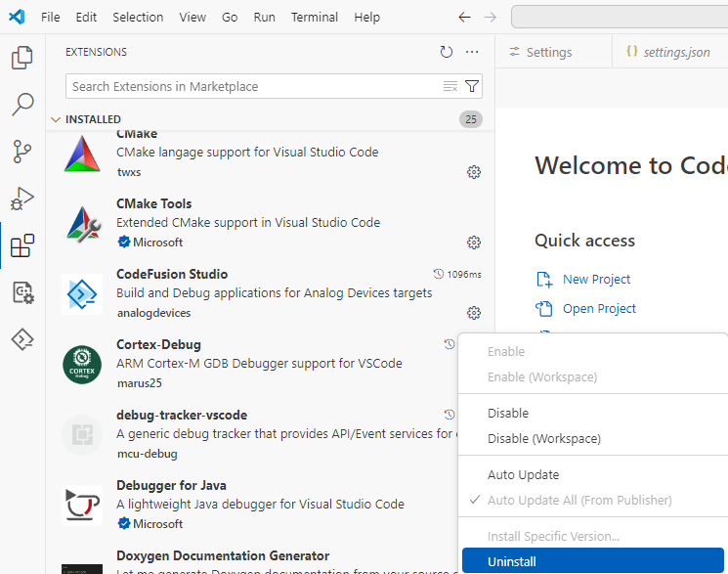The width and height of the screenshot is (728, 574).
Task: Select the Cortex-Debug extension entry
Action: (252, 364)
